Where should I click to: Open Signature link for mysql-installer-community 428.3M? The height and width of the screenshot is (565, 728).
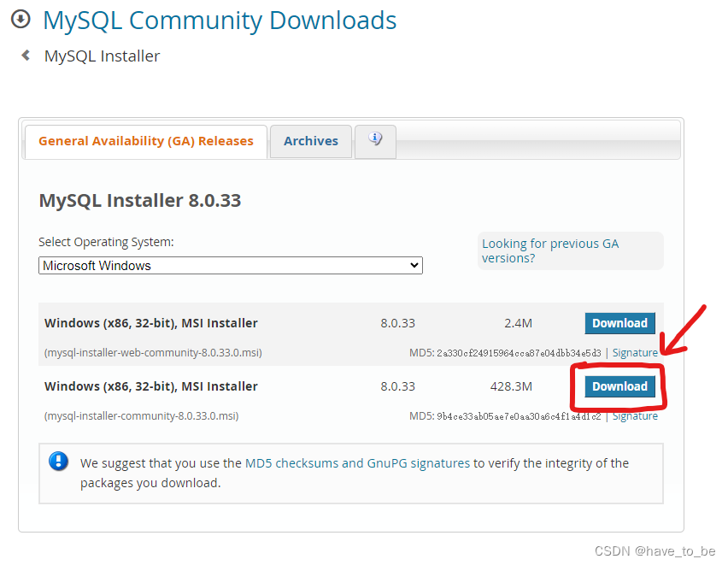[635, 416]
